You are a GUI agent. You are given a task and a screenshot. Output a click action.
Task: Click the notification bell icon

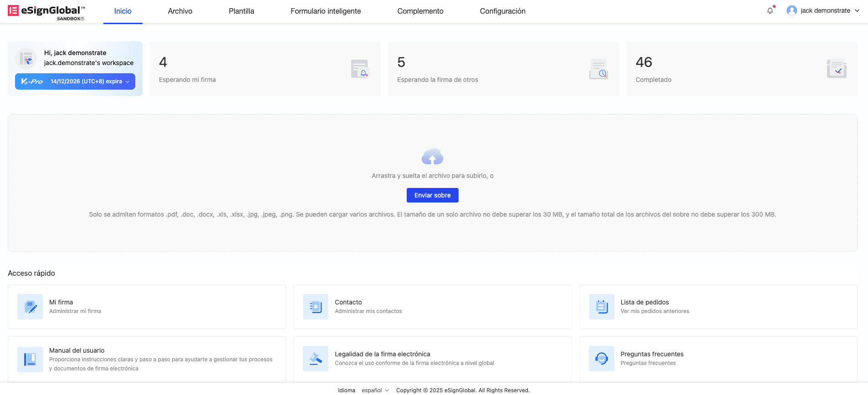[770, 10]
